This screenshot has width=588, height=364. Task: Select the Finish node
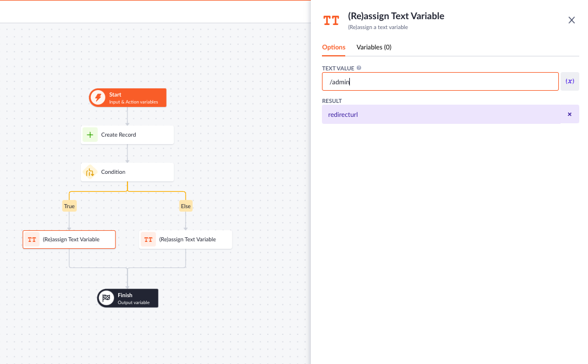tap(128, 298)
